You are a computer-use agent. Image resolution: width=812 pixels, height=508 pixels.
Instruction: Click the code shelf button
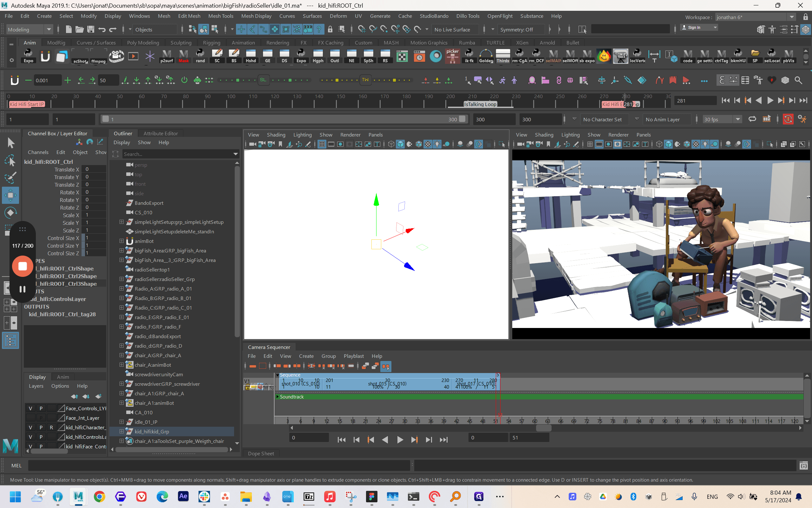[x=688, y=56]
